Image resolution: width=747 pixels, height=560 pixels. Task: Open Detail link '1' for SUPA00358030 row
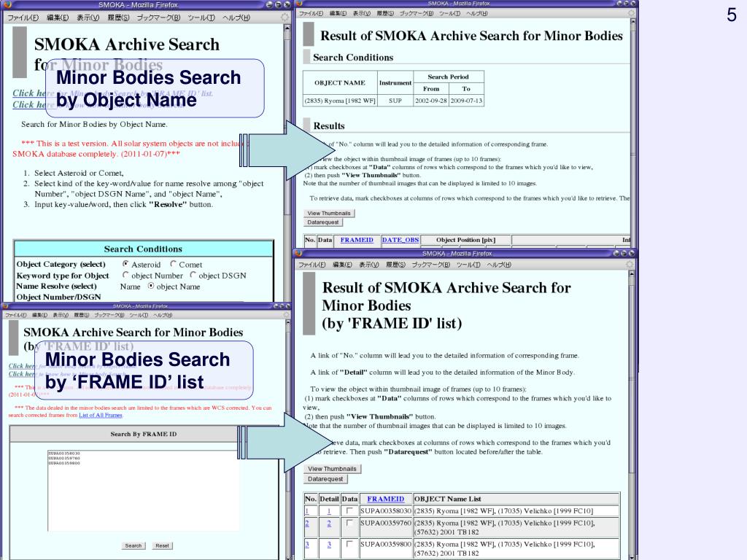pos(329,511)
